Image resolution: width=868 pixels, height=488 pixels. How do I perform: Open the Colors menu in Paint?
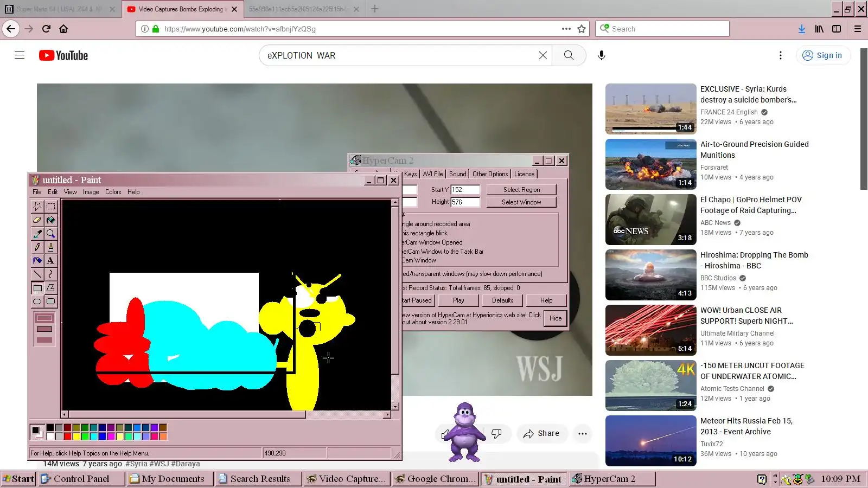113,192
